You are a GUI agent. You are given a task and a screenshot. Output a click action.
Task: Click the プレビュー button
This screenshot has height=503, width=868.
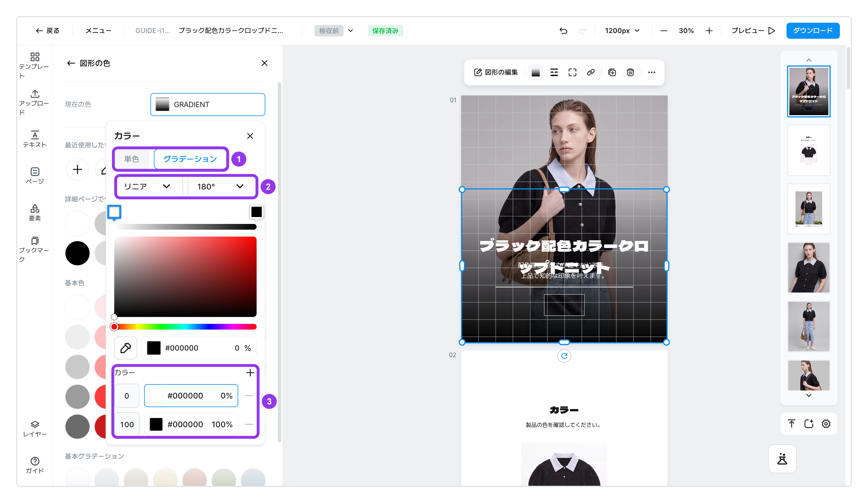pyautogui.click(x=753, y=31)
